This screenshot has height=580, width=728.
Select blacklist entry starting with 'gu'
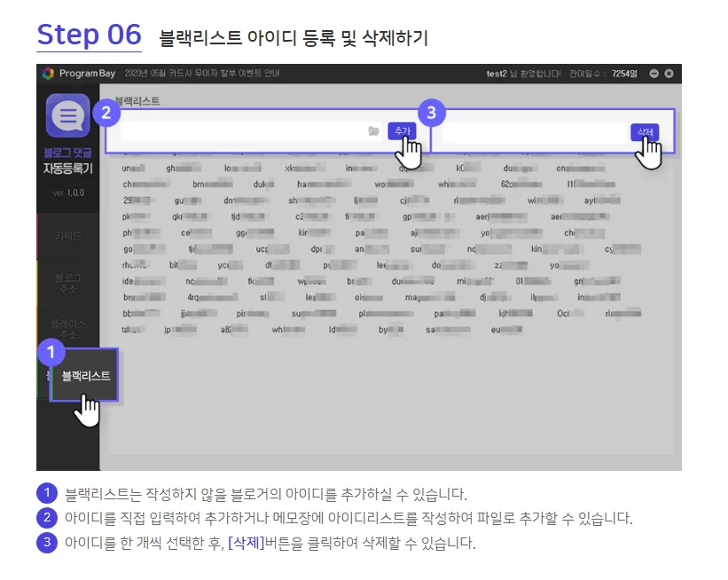tap(188, 200)
